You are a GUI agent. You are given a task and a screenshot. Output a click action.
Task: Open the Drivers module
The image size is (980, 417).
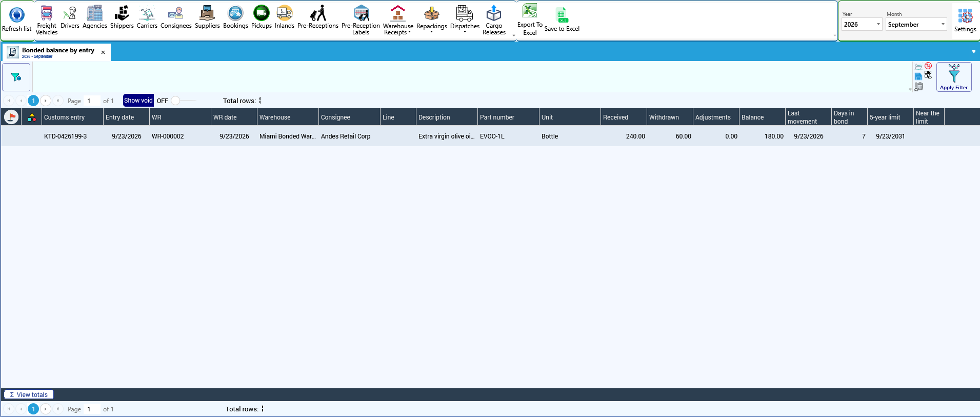[x=70, y=17]
